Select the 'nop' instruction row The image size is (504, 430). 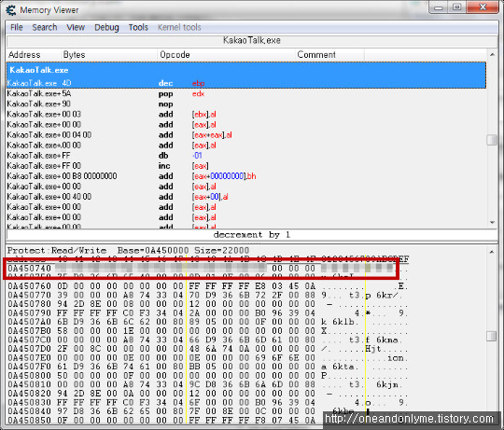[246, 104]
